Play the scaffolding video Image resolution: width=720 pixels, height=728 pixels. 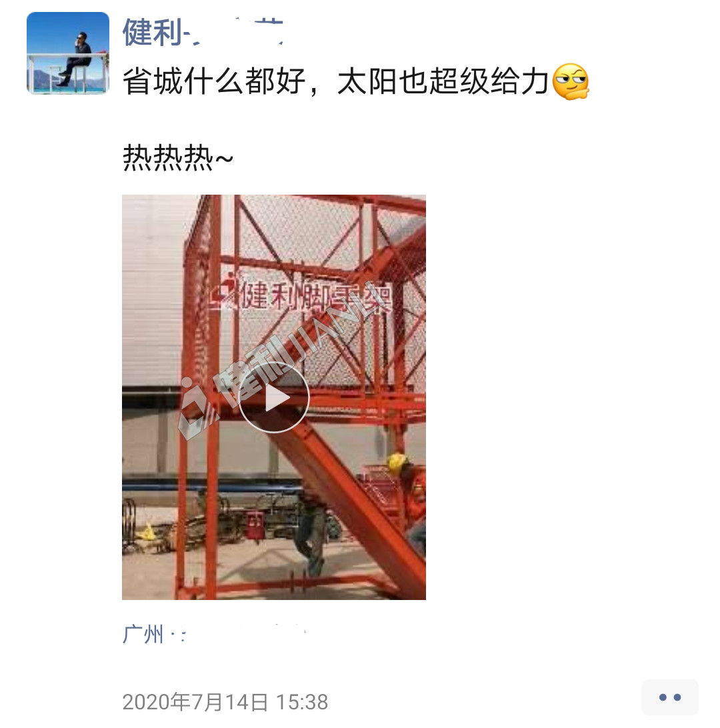pyautogui.click(x=273, y=398)
